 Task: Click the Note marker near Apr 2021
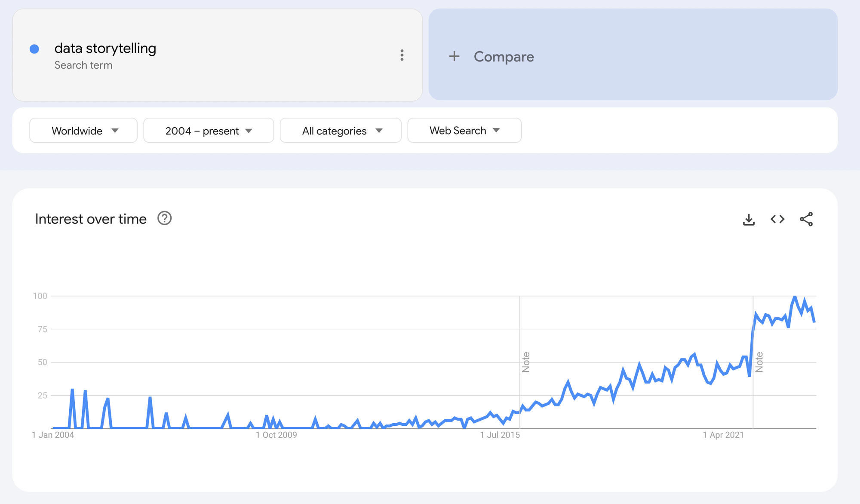(759, 362)
